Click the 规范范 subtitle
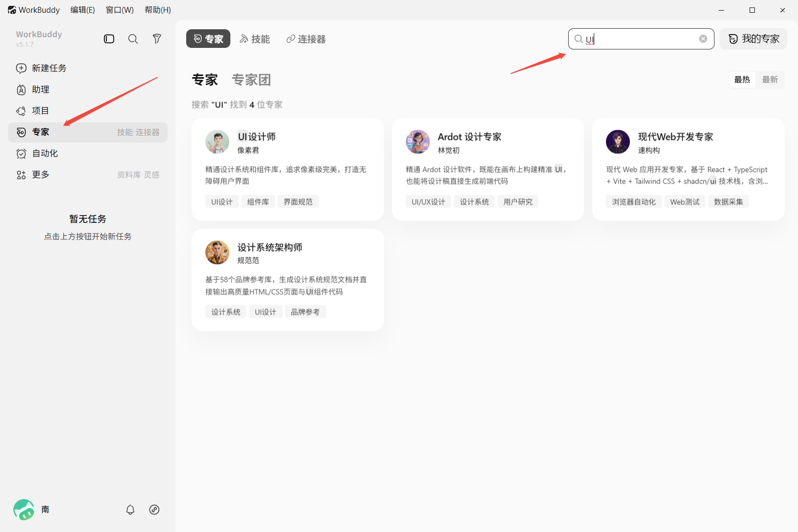The image size is (798, 532). 248,261
